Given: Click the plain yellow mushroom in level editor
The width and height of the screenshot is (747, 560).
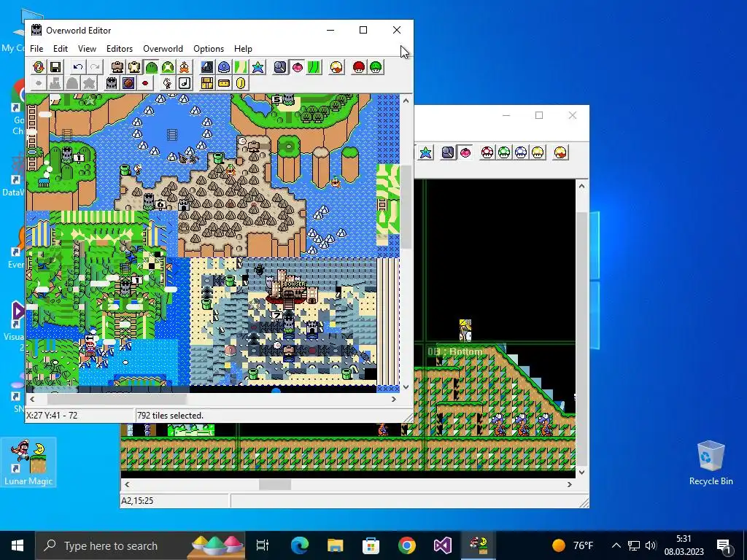Looking at the screenshot, I should [x=538, y=152].
